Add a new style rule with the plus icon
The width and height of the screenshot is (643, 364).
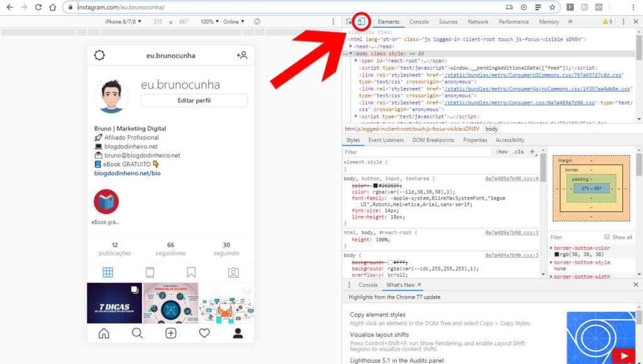click(x=532, y=152)
